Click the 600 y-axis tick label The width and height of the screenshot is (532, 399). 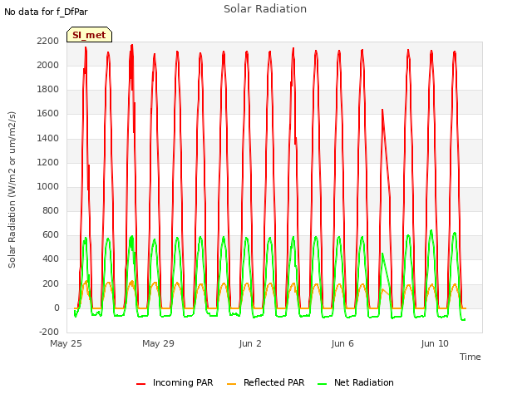51,235
